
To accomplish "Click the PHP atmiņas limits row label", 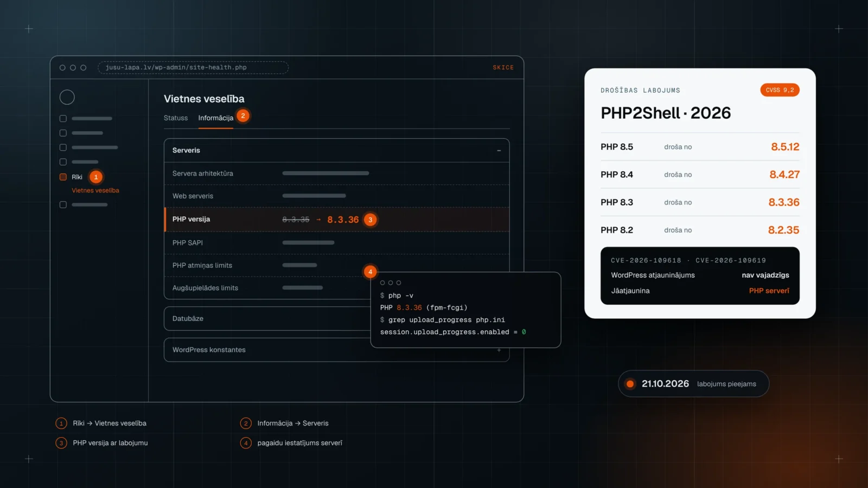I will [x=202, y=266].
